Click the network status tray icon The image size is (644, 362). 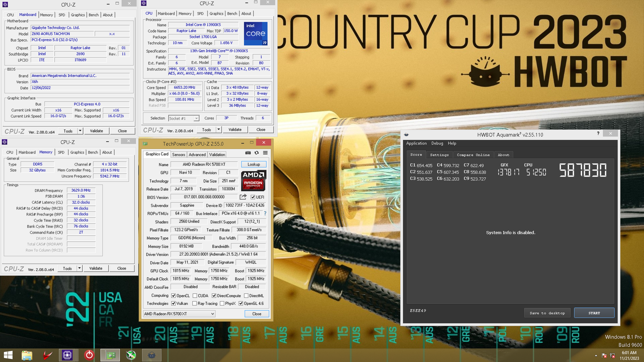tap(612, 355)
